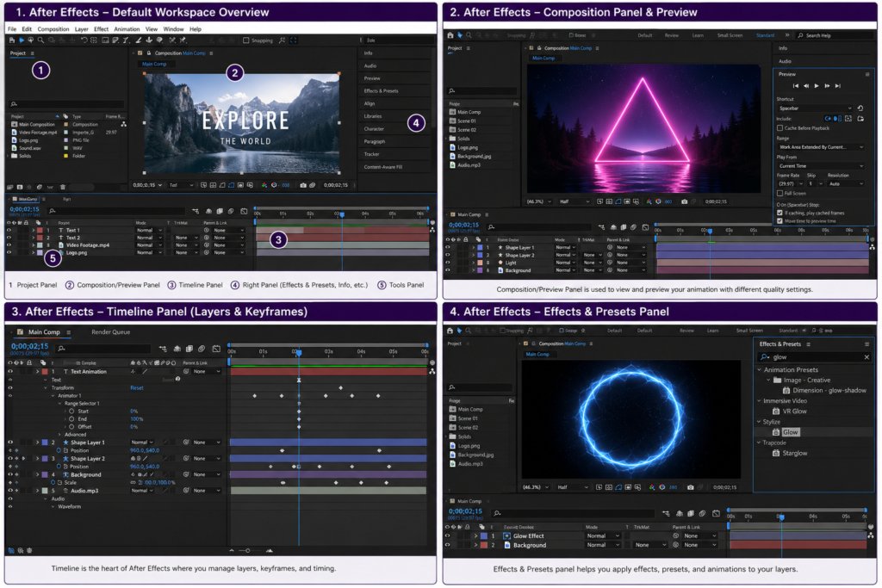Hide the Text 1 layer in screenshot 1
882x588 pixels.
click(9, 231)
